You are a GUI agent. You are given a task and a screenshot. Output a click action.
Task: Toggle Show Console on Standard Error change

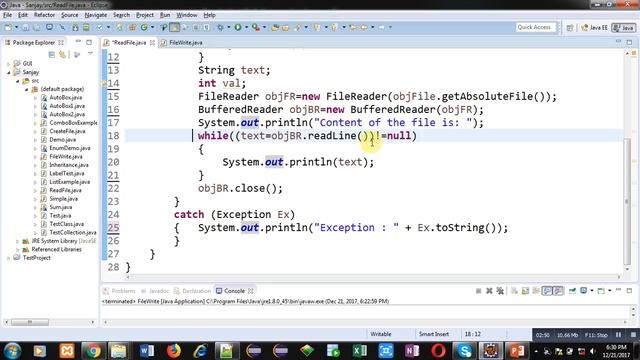pos(558,291)
